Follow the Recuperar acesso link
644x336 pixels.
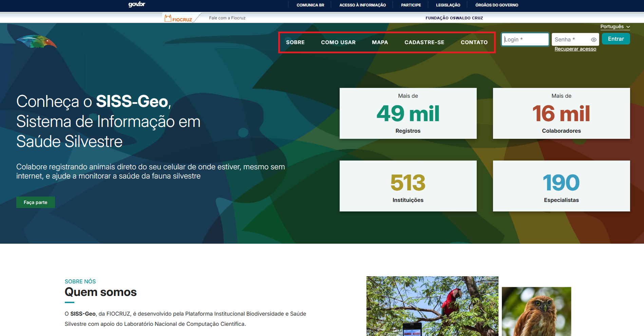575,49
